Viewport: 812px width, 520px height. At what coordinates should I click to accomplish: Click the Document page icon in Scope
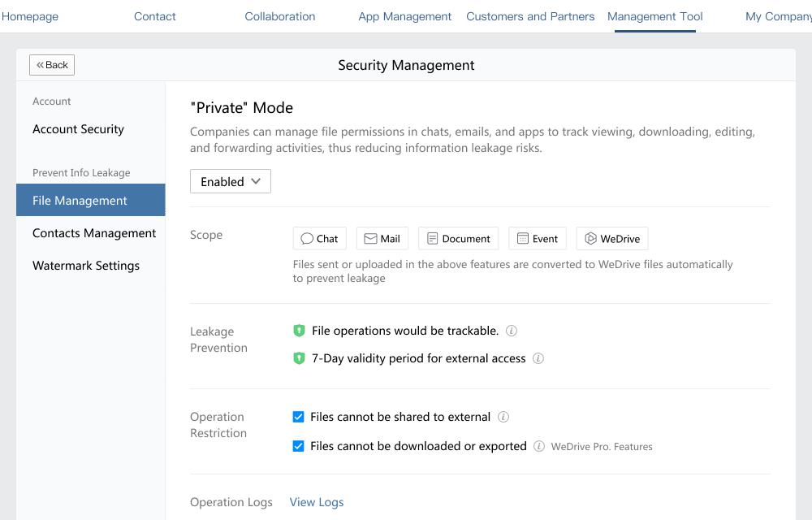click(433, 239)
